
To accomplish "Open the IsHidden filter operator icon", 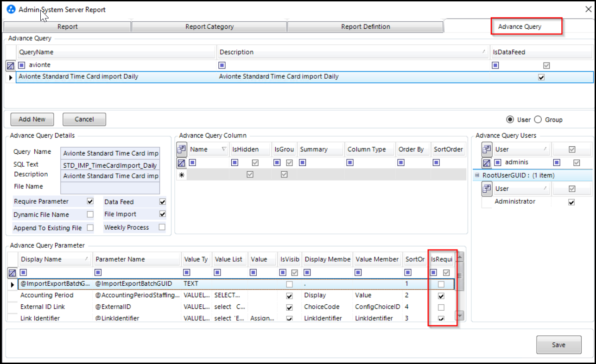I will [x=235, y=163].
